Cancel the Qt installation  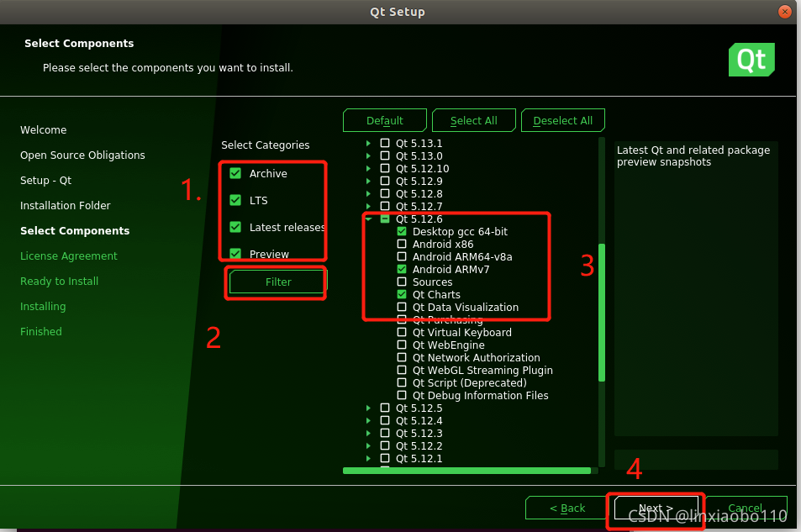click(746, 508)
